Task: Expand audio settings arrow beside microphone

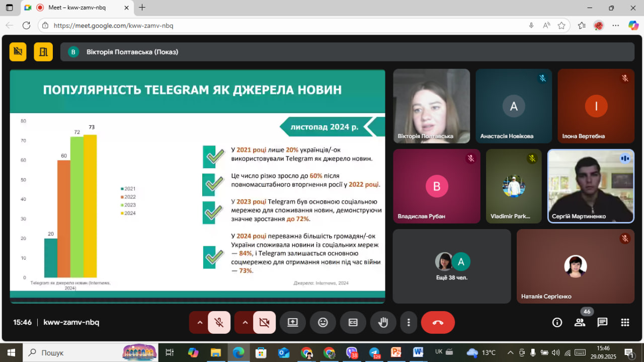Action: tap(200, 323)
